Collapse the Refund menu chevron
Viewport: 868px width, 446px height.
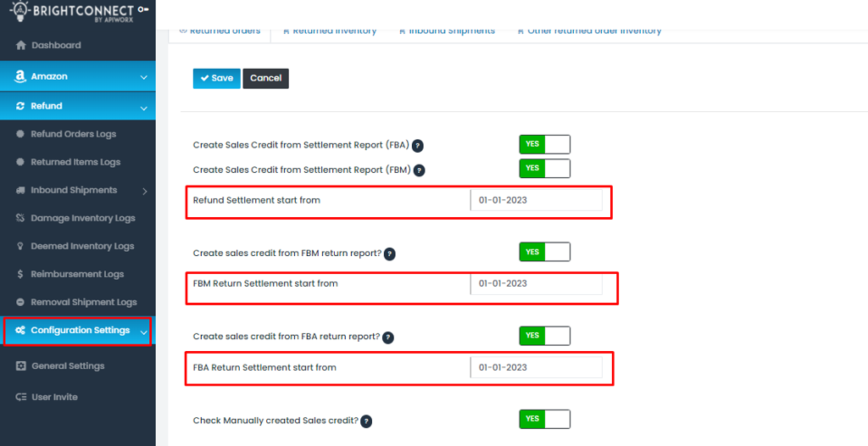144,108
